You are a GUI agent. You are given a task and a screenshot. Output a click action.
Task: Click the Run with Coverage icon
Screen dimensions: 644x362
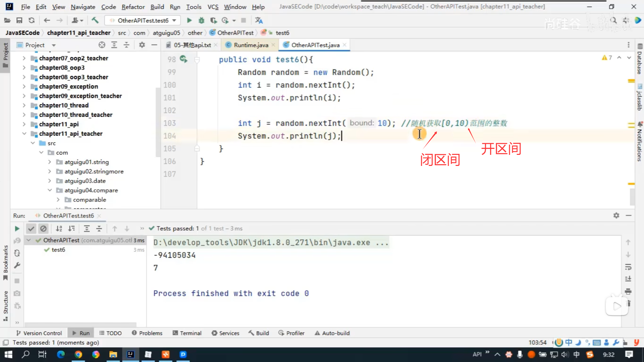click(213, 20)
